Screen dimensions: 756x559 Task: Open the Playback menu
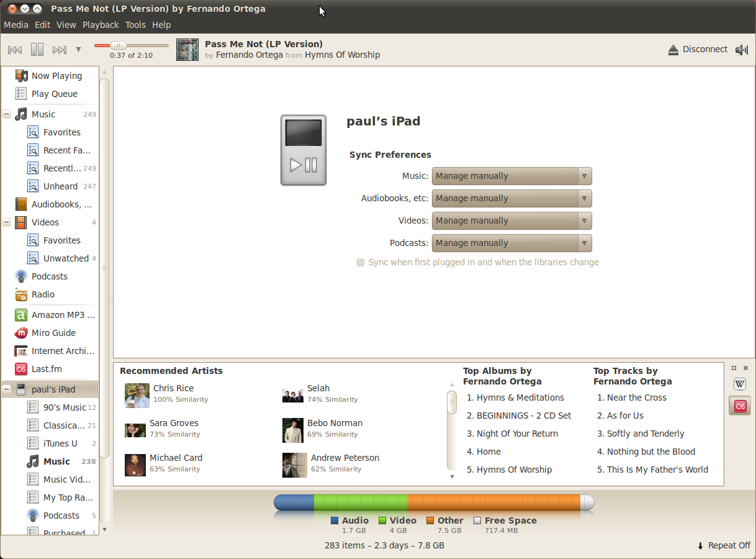click(101, 25)
